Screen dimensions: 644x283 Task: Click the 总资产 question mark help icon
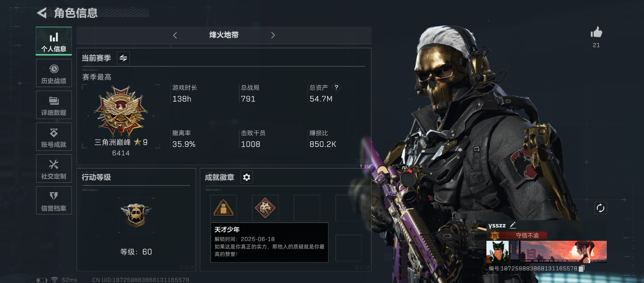click(x=336, y=87)
